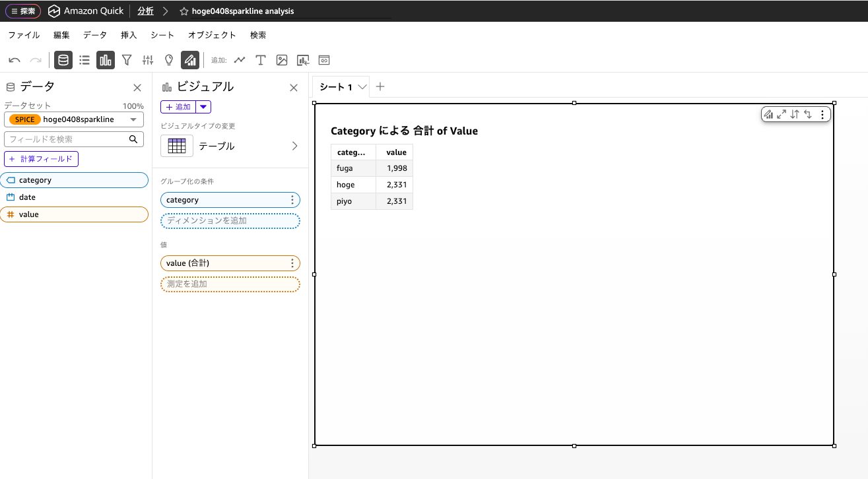Click the undo arrow in toolbar
This screenshot has width=868, height=479.
[x=15, y=60]
